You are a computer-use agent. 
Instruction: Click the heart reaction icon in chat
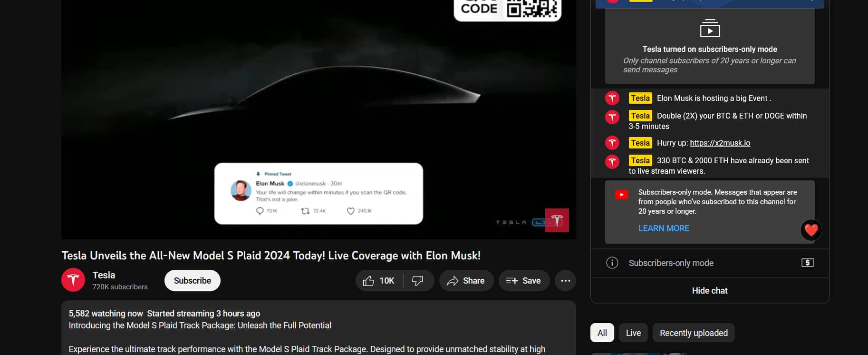pyautogui.click(x=811, y=230)
